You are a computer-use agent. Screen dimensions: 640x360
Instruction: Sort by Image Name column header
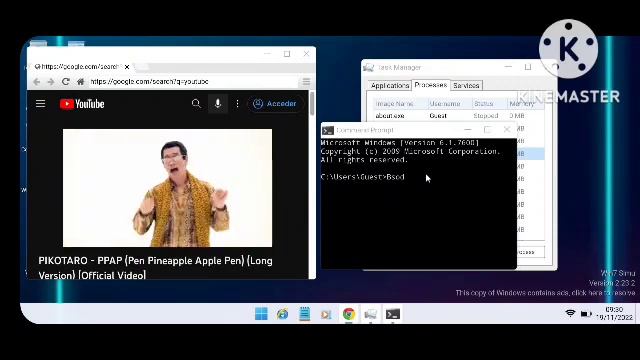click(400, 104)
